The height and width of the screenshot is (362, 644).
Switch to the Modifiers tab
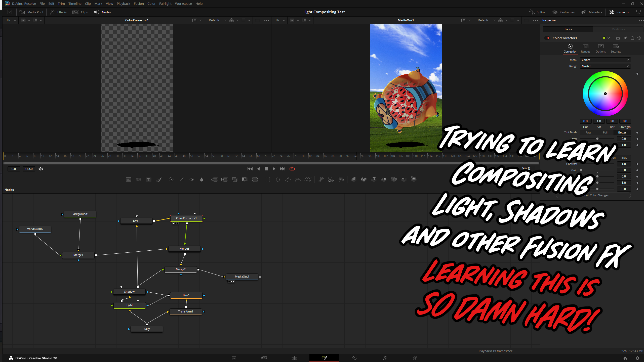[x=618, y=29]
